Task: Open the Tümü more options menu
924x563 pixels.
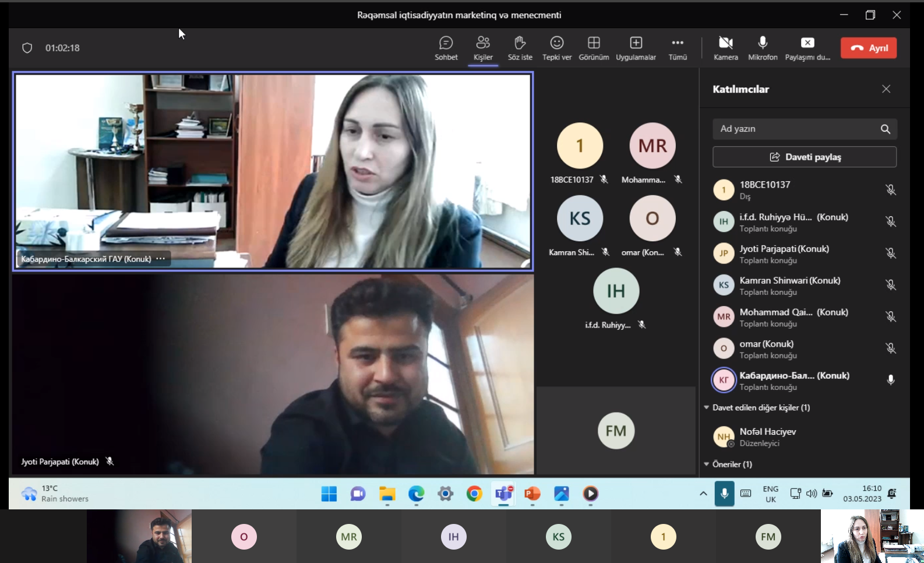Action: point(677,48)
